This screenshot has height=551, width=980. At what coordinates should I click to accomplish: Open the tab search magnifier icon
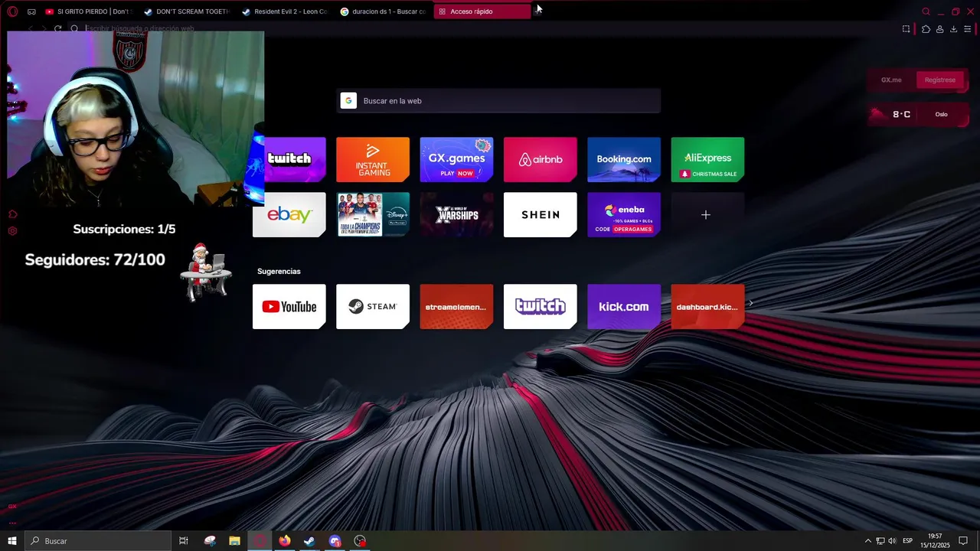pos(926,11)
